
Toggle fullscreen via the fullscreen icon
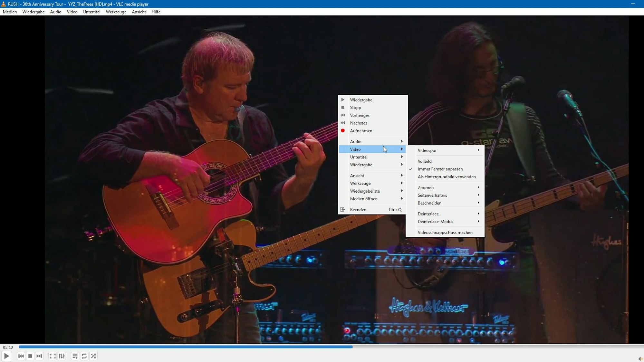click(53, 356)
